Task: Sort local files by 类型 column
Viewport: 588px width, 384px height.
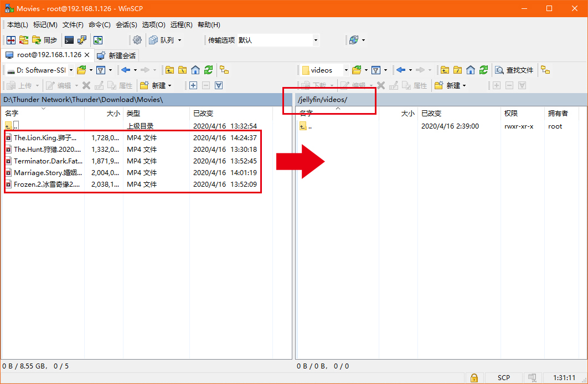Action: [156, 114]
